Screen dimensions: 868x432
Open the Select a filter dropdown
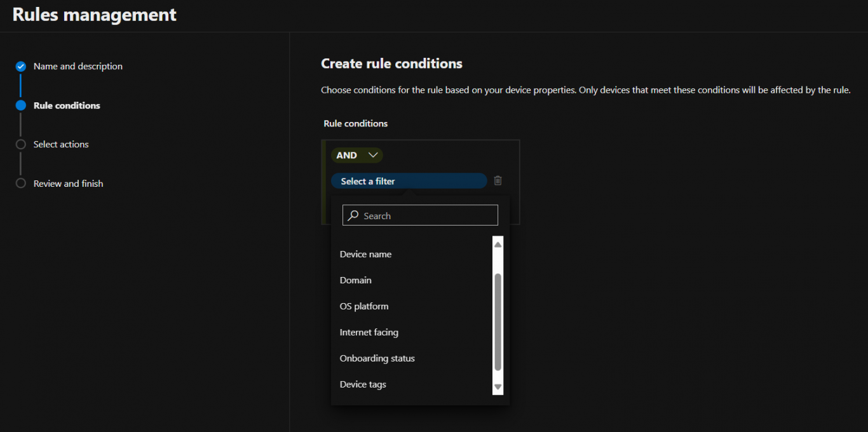pos(409,180)
